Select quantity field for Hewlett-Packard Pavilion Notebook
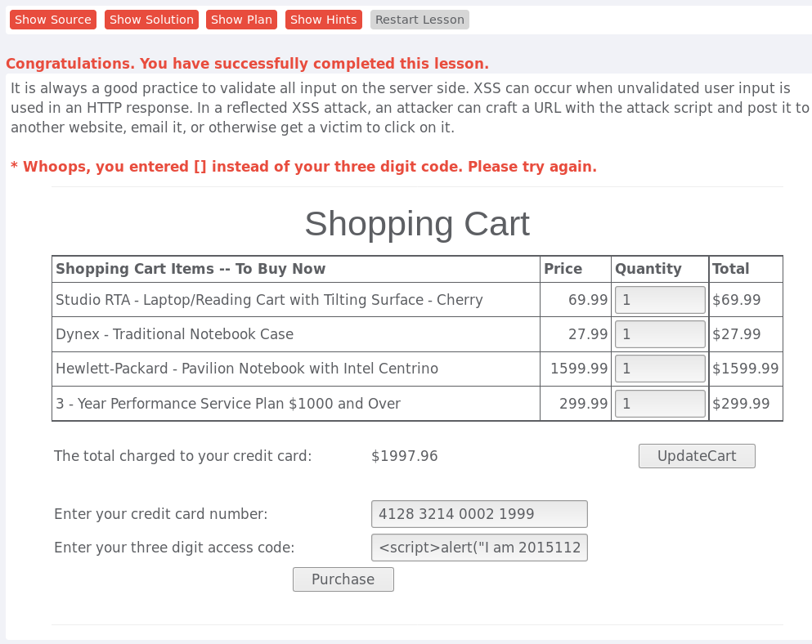The image size is (812, 644). pyautogui.click(x=660, y=368)
